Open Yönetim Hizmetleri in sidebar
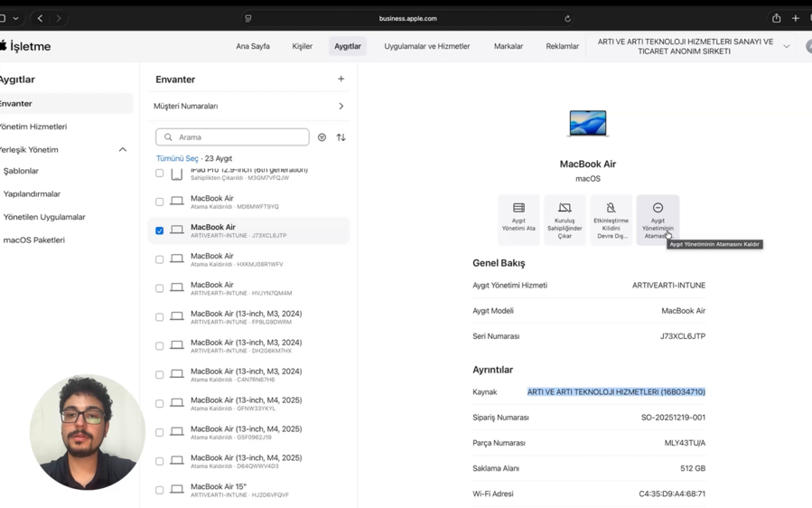The width and height of the screenshot is (812, 508). point(33,127)
